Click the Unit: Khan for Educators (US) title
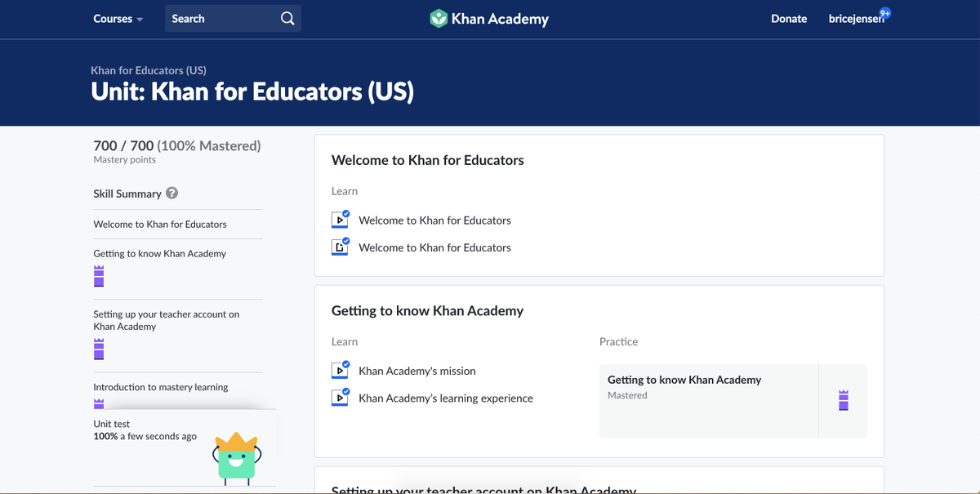980x494 pixels. [x=252, y=91]
